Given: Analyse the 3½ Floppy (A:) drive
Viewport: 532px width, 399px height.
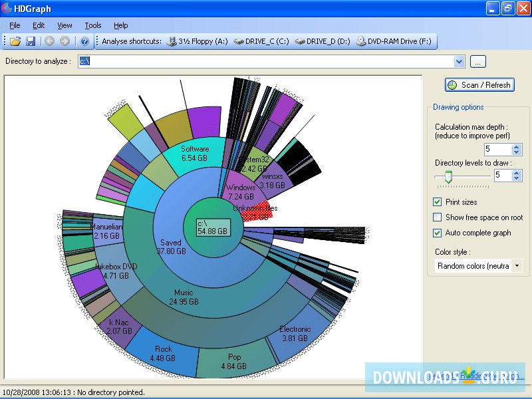Looking at the screenshot, I should [198, 41].
